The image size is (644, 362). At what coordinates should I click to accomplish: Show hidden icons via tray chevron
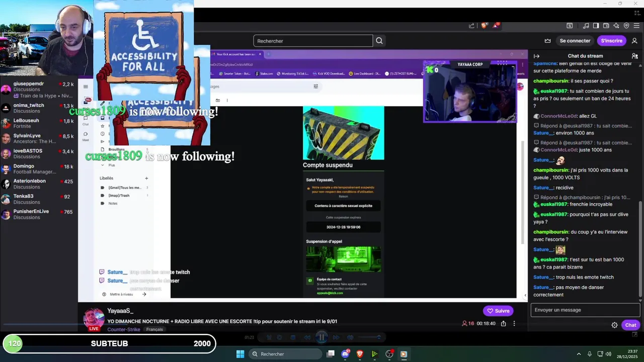579,354
